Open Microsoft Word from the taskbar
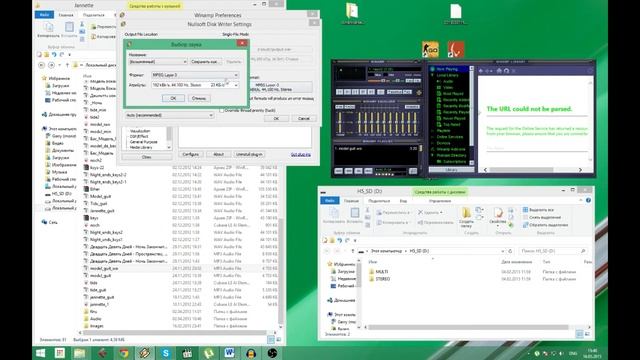The width and height of the screenshot is (640, 360). point(229,353)
